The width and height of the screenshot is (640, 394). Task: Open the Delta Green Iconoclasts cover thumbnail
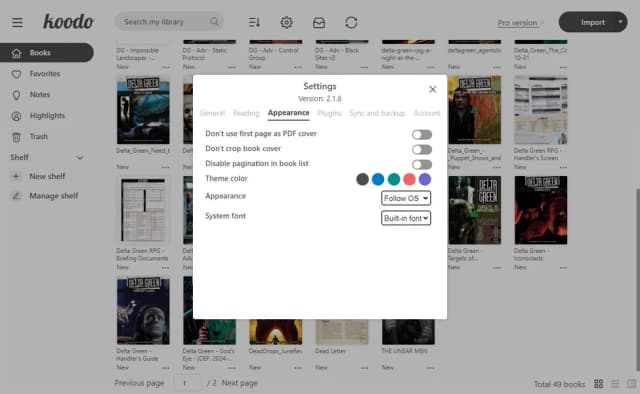pos(540,210)
